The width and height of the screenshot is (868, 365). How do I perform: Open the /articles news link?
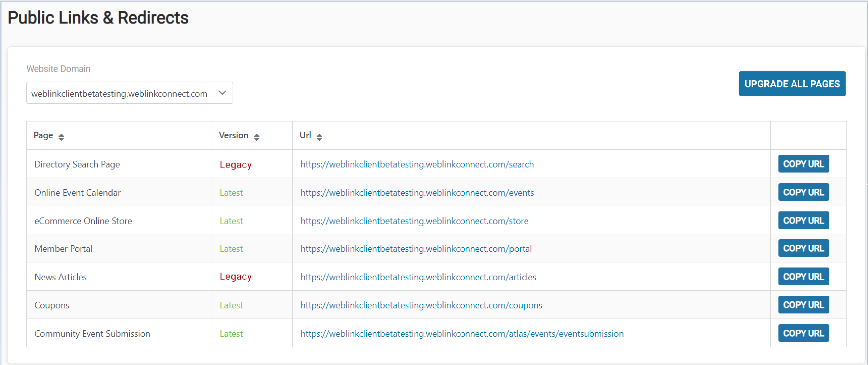tap(418, 277)
